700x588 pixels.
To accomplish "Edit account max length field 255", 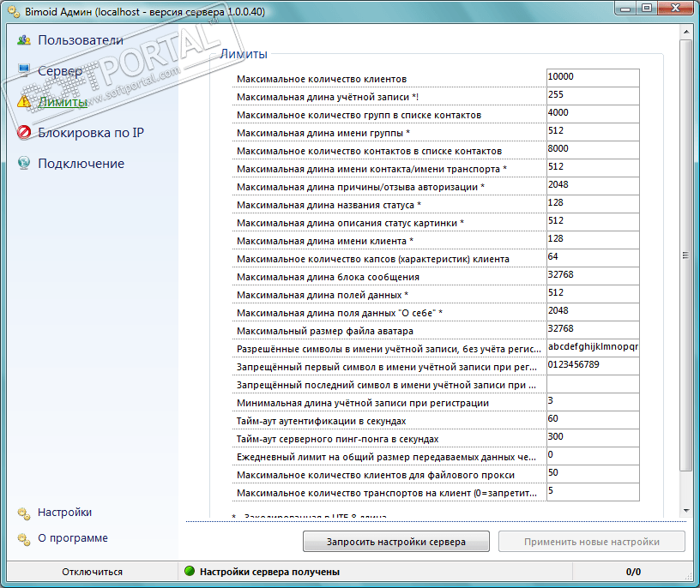I will [593, 96].
